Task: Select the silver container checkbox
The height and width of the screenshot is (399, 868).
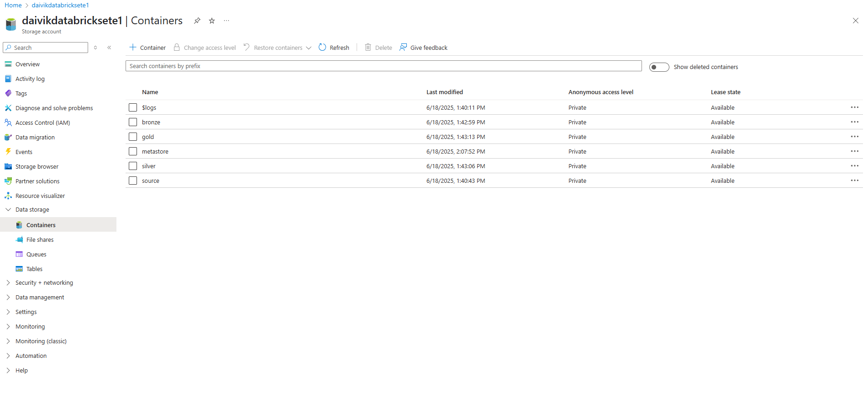Action: (133, 166)
